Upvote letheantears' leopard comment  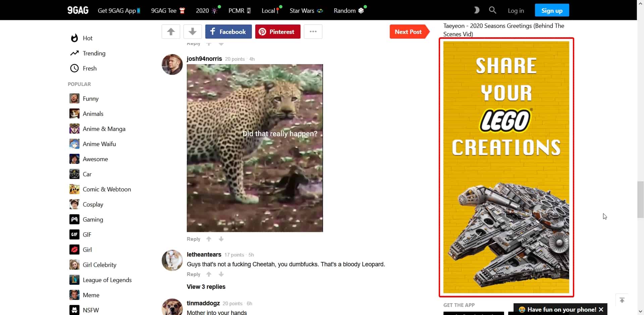pyautogui.click(x=209, y=274)
